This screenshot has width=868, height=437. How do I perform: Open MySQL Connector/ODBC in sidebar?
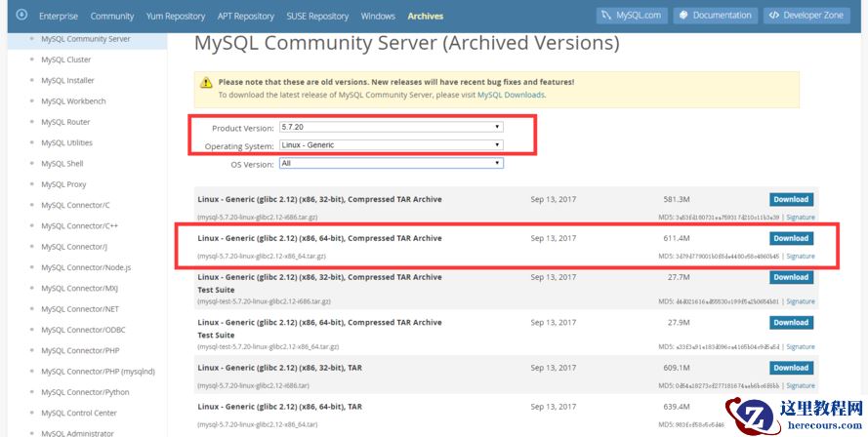click(x=83, y=330)
